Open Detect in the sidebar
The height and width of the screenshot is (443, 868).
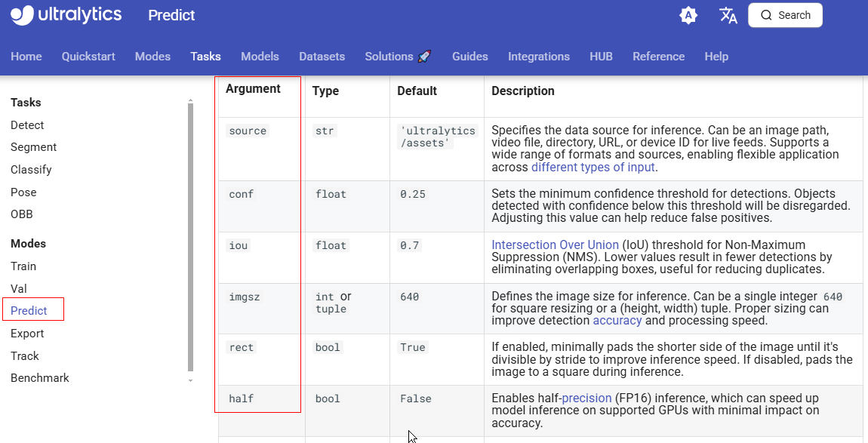click(27, 125)
